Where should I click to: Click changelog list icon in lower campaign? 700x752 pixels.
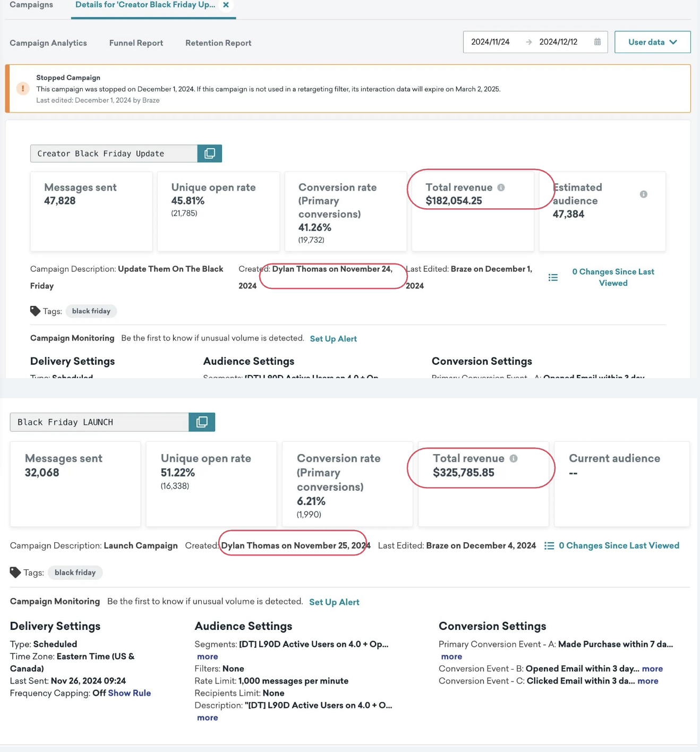pyautogui.click(x=549, y=546)
